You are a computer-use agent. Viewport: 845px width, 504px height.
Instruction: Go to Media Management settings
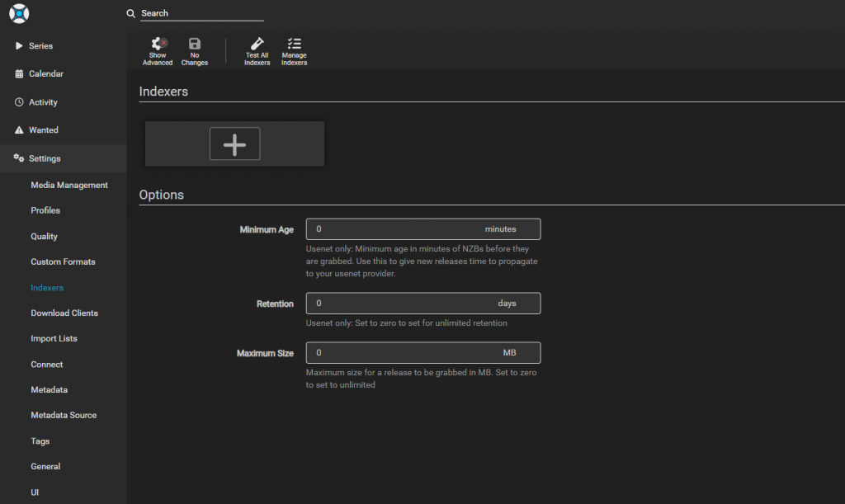(69, 185)
